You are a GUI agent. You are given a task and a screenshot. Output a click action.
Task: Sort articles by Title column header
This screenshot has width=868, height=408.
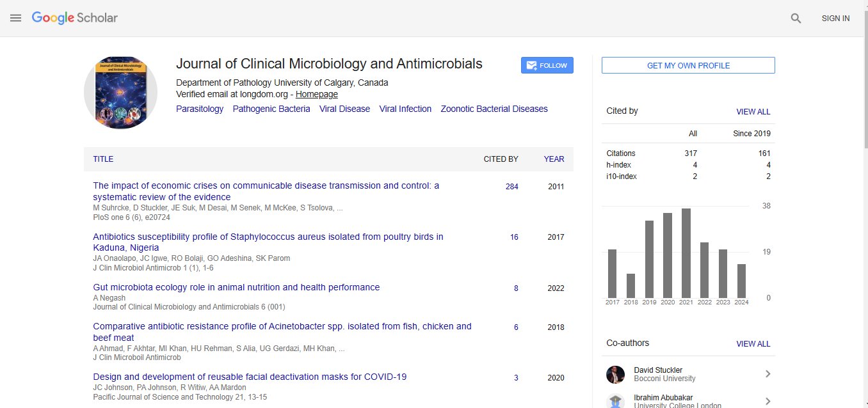[103, 159]
